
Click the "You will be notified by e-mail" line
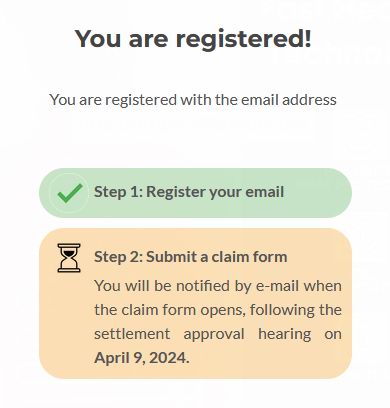click(218, 286)
